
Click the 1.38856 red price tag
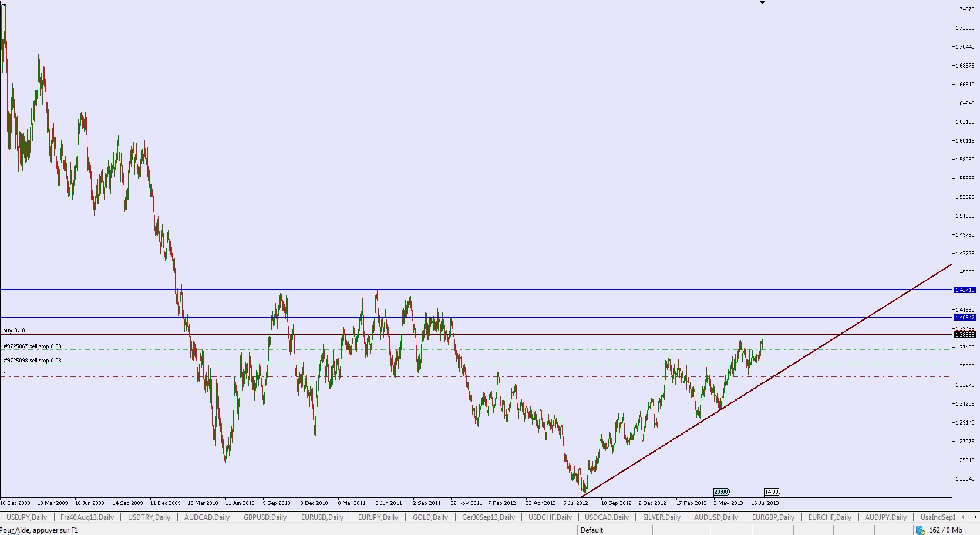pyautogui.click(x=965, y=335)
